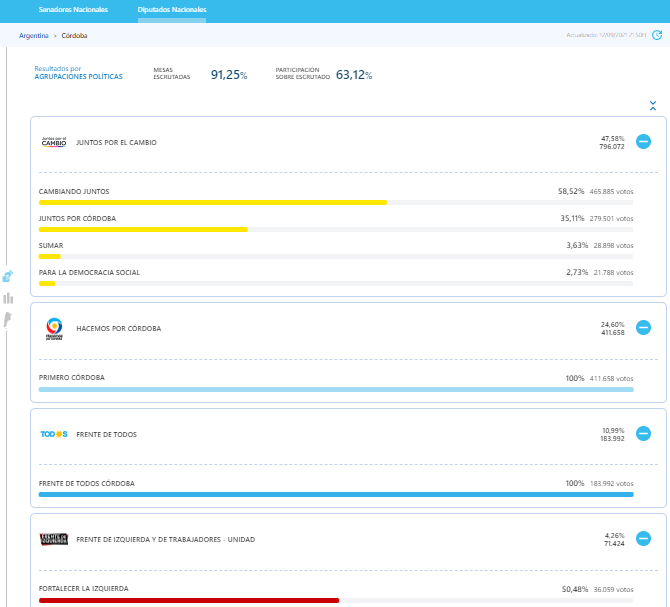
Task: Open the bar chart view icon
Action: pos(8,298)
